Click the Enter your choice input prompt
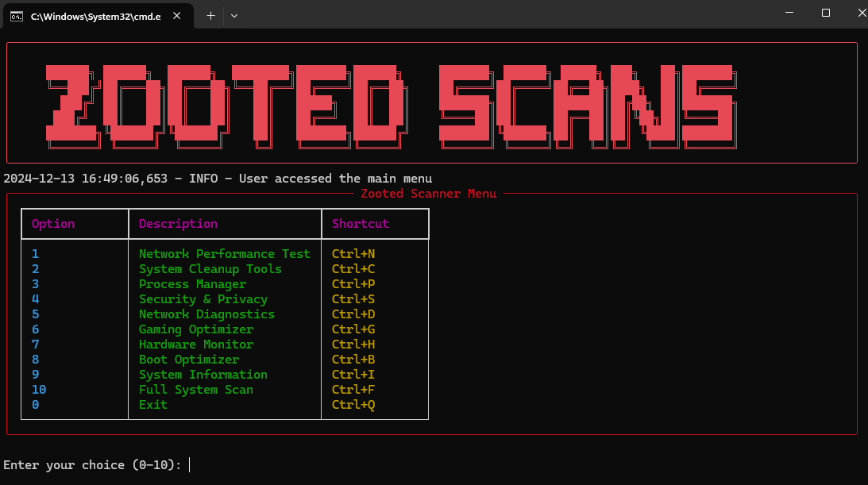The height and width of the screenshot is (485, 868). click(189, 465)
